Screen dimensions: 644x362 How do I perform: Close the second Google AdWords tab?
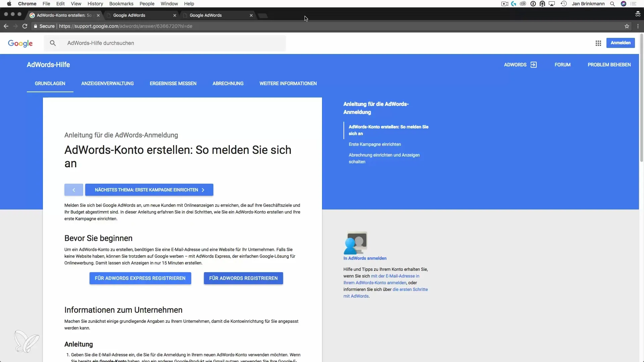175,15
